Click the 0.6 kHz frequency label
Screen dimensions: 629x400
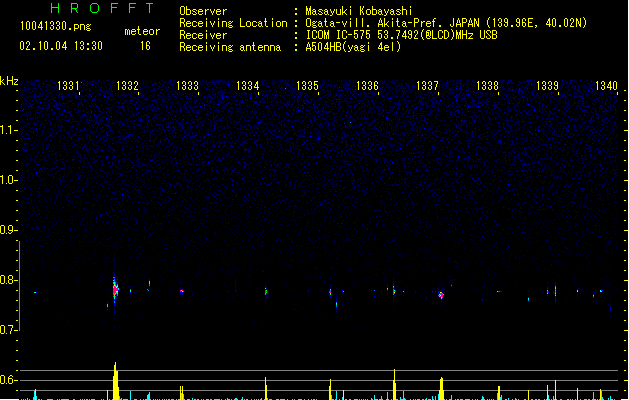(7, 380)
